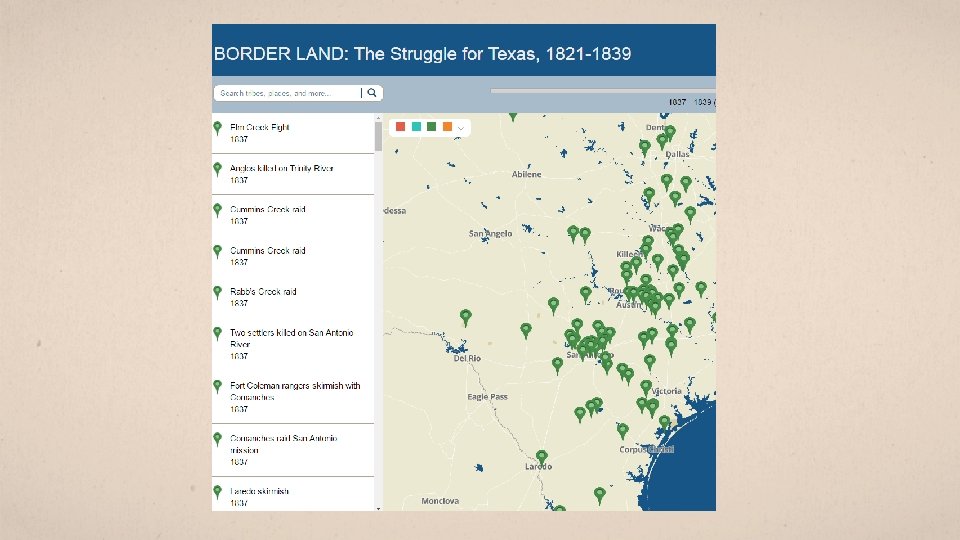
Task: Click the Victoria label on the map
Action: point(667,391)
